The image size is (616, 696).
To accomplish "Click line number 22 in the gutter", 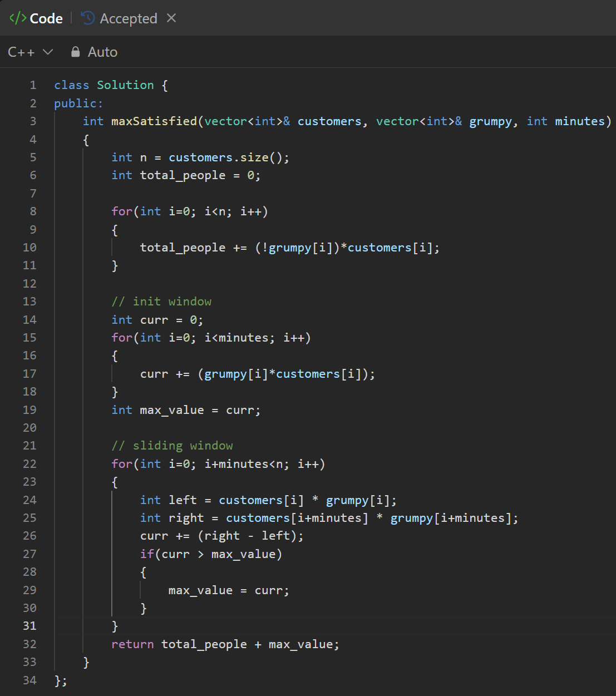I will pos(29,463).
